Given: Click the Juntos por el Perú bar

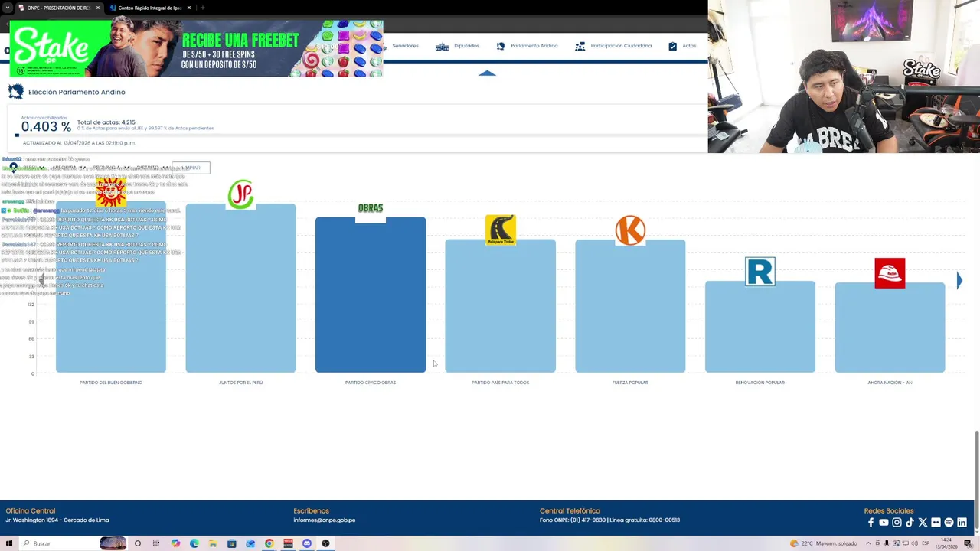Looking at the screenshot, I should point(240,289).
